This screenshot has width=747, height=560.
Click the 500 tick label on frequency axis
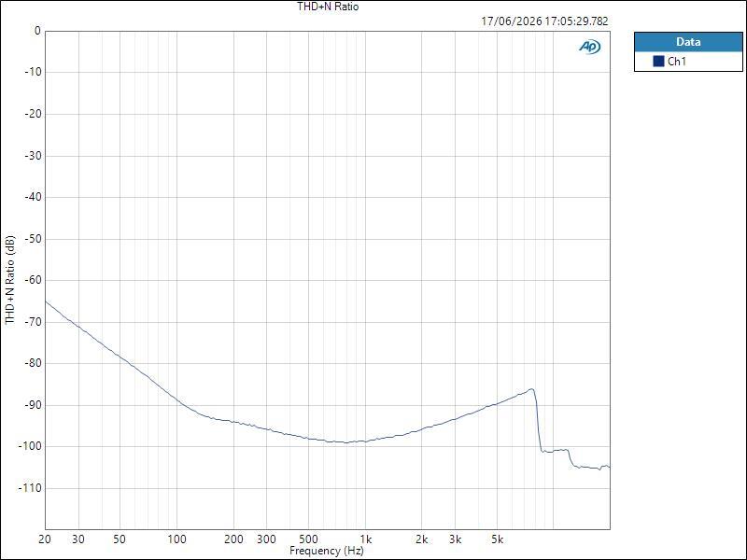point(308,539)
